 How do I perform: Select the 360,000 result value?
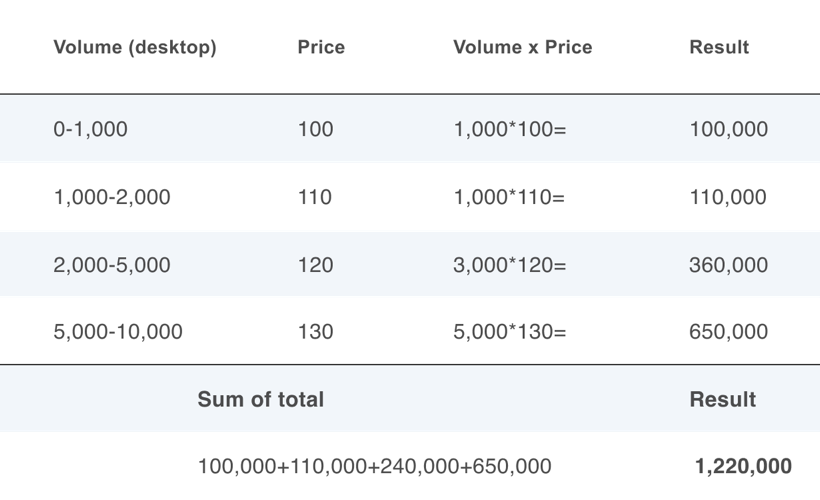click(728, 265)
